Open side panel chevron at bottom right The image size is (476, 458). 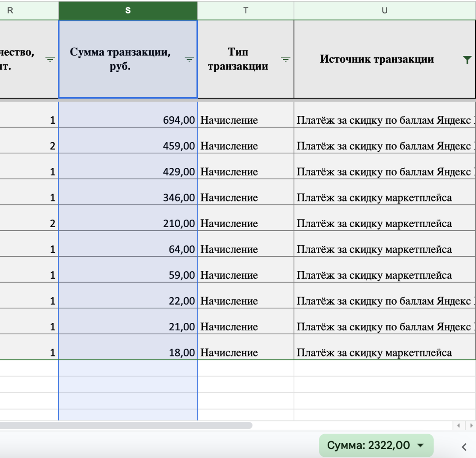click(464, 447)
